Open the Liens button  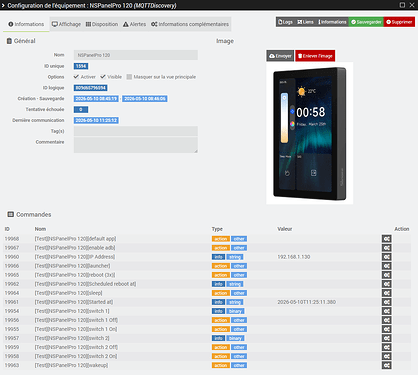pos(305,22)
